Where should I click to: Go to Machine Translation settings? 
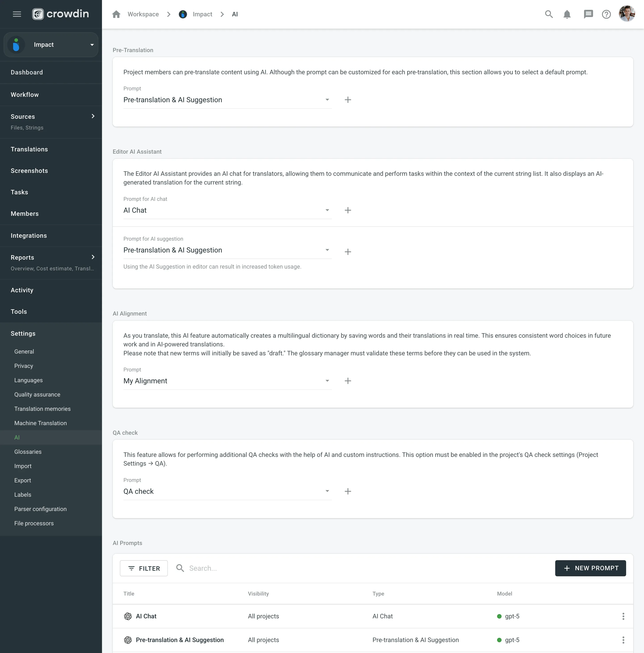[40, 423]
